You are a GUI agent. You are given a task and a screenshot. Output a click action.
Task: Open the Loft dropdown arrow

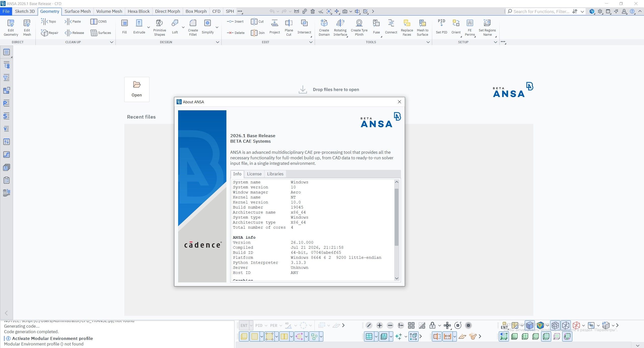[183, 27]
